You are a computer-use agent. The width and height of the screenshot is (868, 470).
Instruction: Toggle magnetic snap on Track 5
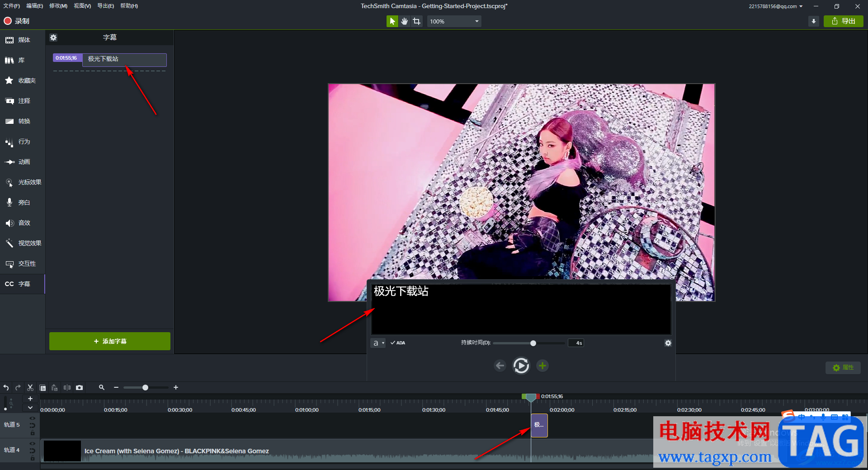pyautogui.click(x=32, y=425)
